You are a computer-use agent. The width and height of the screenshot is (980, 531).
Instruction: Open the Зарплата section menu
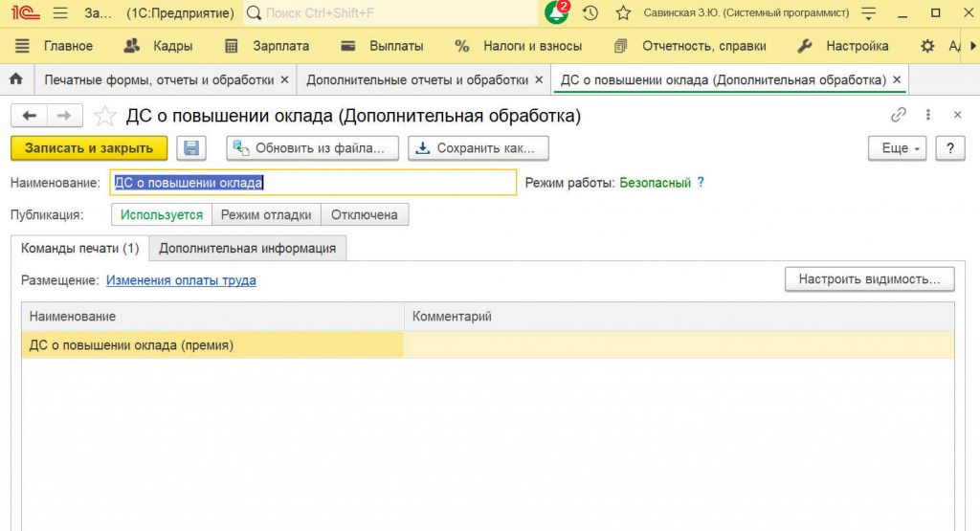click(269, 46)
